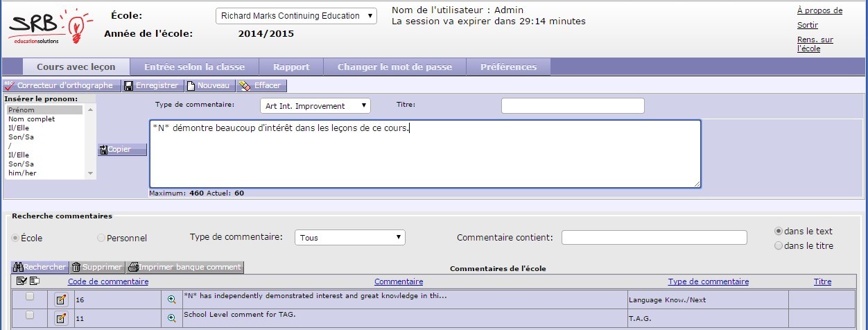
Task: Check the box for comment 16
Action: [x=29, y=297]
